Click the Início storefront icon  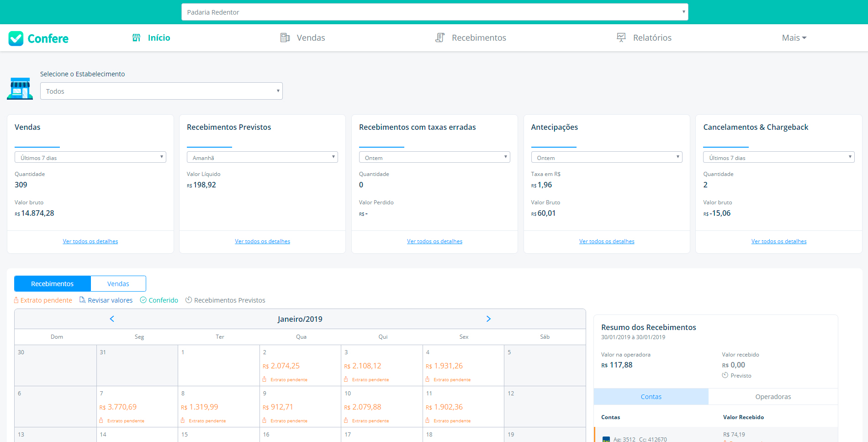tap(136, 37)
